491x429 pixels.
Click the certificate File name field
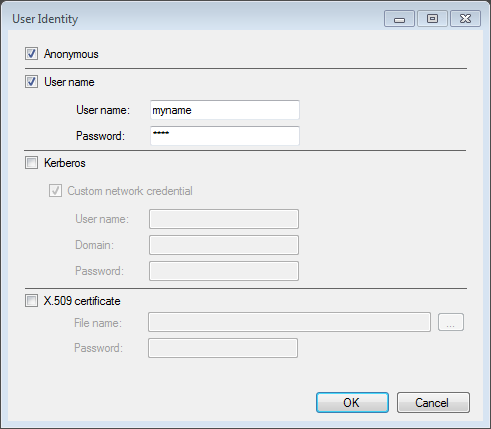point(289,322)
